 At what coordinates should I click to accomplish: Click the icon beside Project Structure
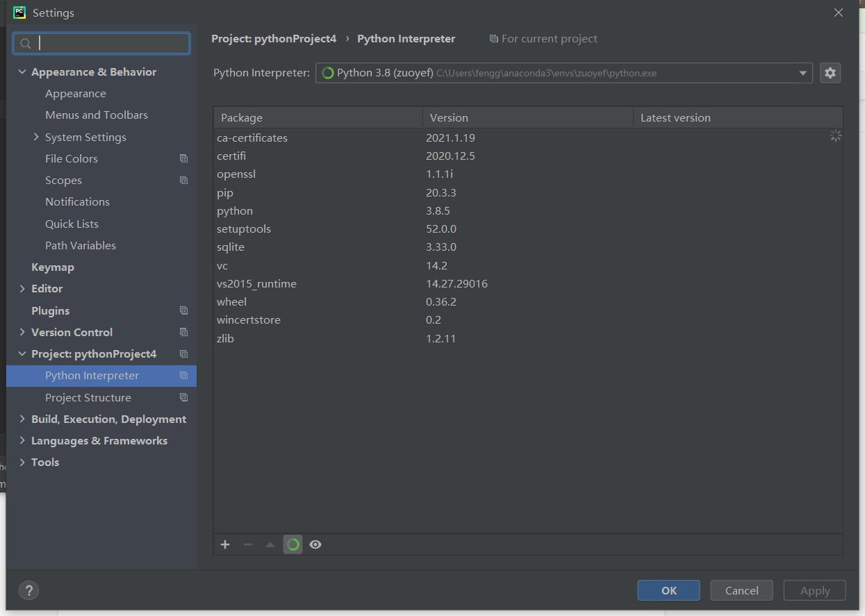point(183,397)
